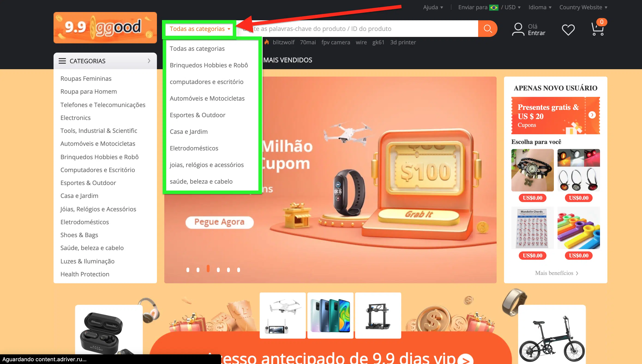642x364 pixels.
Task: Select saúde, beleza e cabelo in dropdown
Action: [201, 181]
